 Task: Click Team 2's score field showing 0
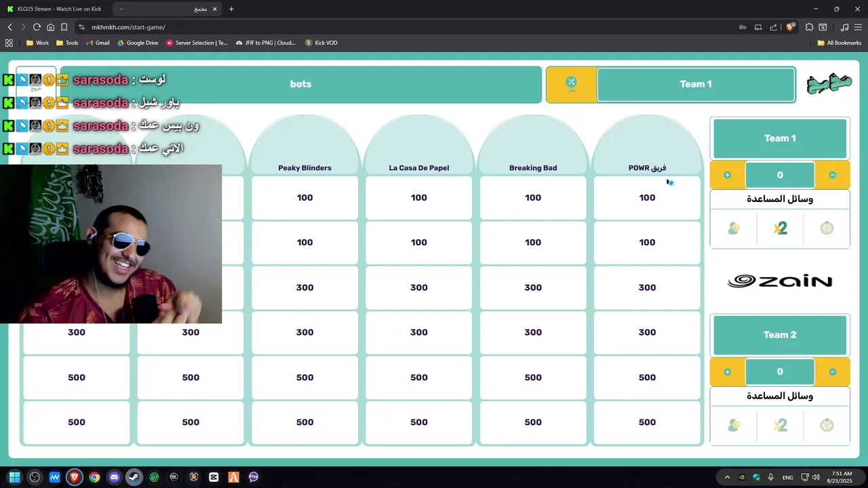point(780,371)
